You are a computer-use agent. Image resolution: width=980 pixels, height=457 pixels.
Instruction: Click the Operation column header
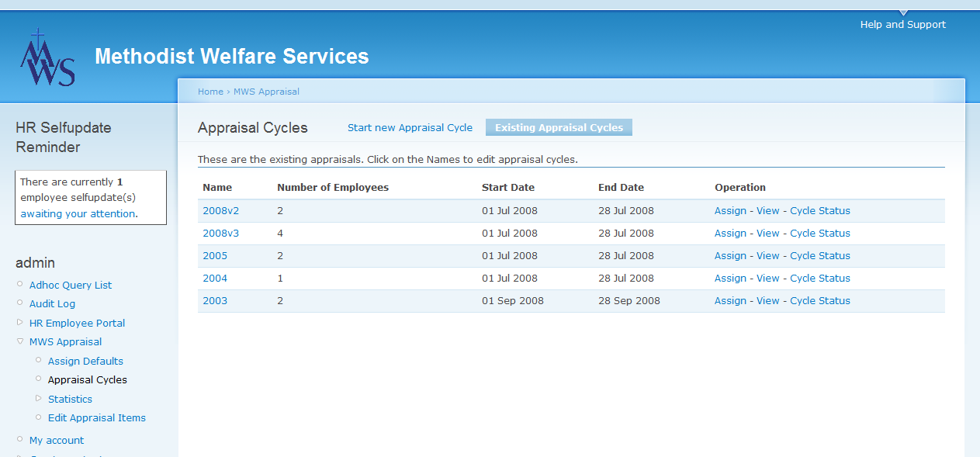click(x=740, y=187)
